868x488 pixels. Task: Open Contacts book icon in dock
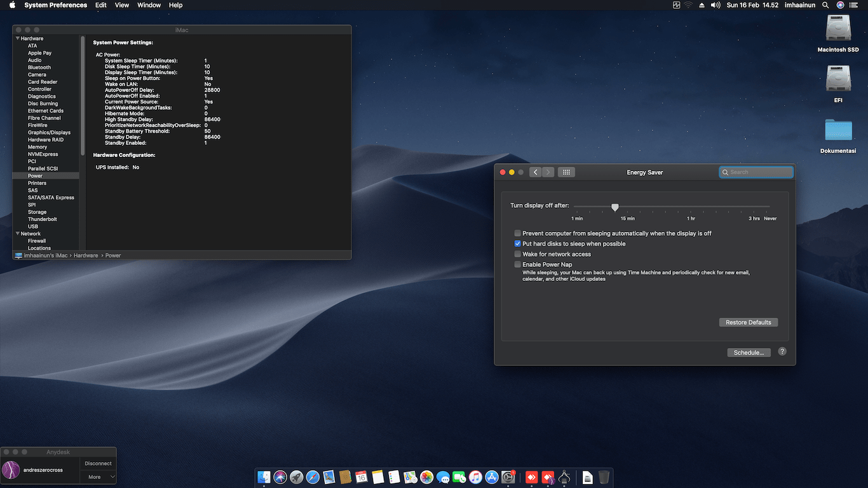(346, 477)
